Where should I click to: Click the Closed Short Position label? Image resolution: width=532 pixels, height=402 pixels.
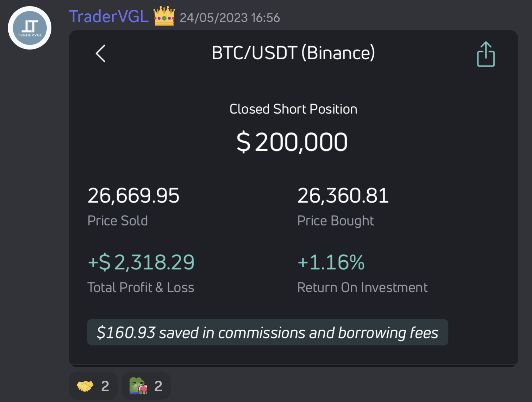coord(293,109)
